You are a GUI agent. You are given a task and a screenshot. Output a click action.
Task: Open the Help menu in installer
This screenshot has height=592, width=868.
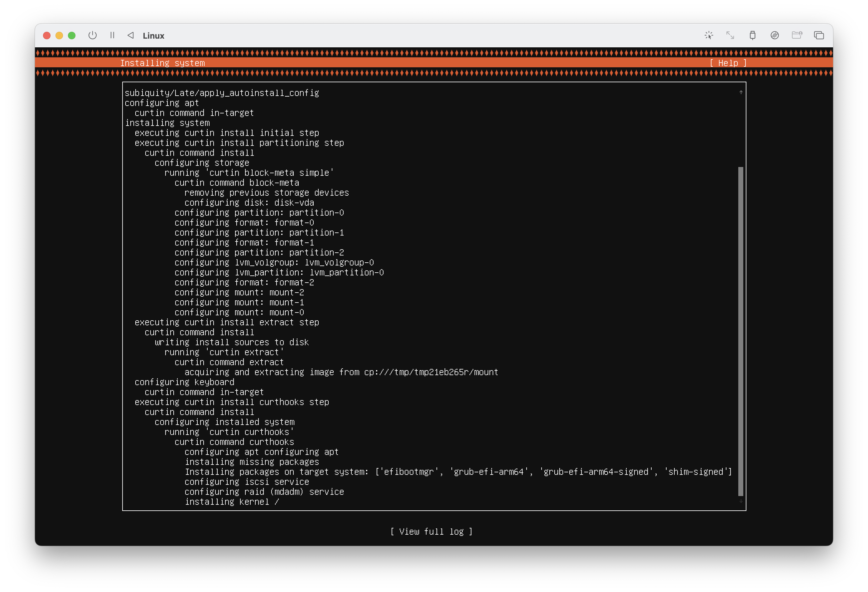click(728, 63)
